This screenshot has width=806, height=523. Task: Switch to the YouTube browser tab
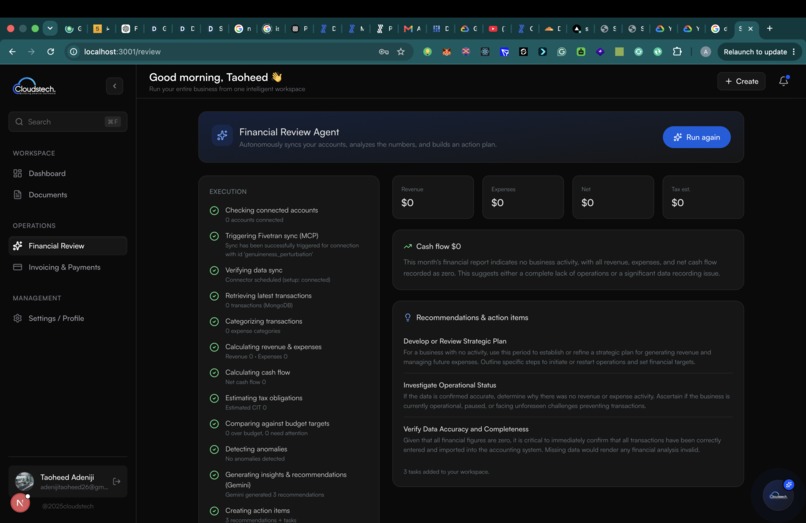[x=497, y=29]
